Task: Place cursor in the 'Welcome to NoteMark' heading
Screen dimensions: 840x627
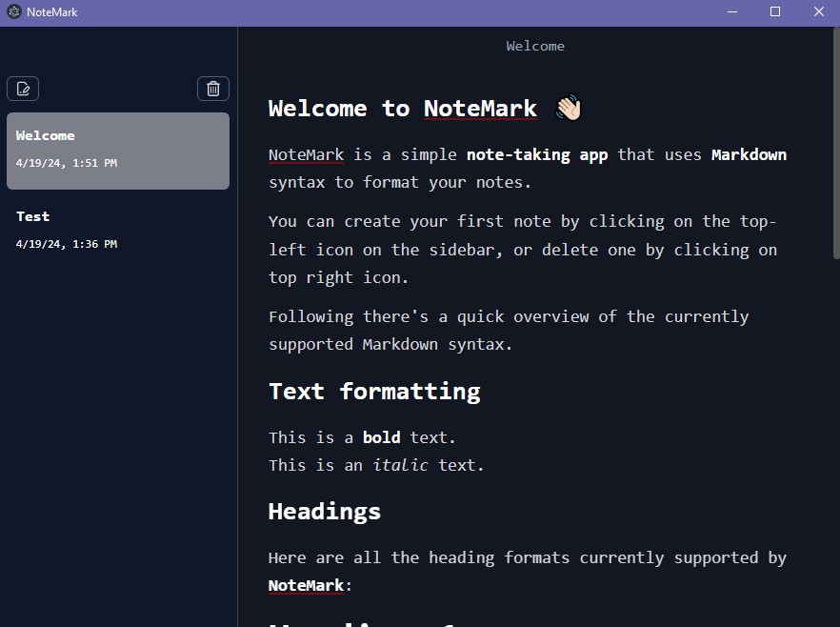Action: point(402,109)
